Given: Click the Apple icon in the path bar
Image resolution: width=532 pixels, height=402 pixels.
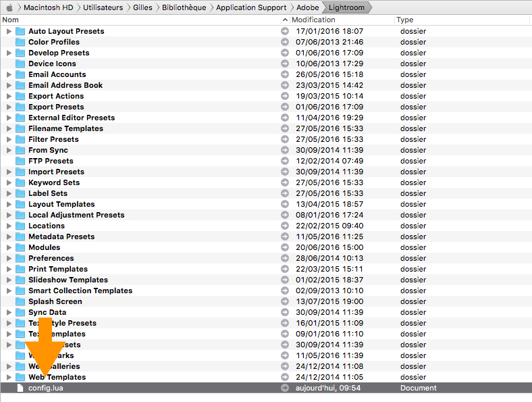Looking at the screenshot, I should coord(9,7).
